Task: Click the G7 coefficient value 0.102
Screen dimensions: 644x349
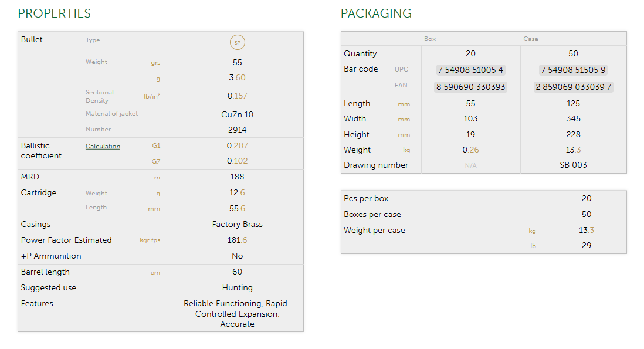Action: coord(237,161)
